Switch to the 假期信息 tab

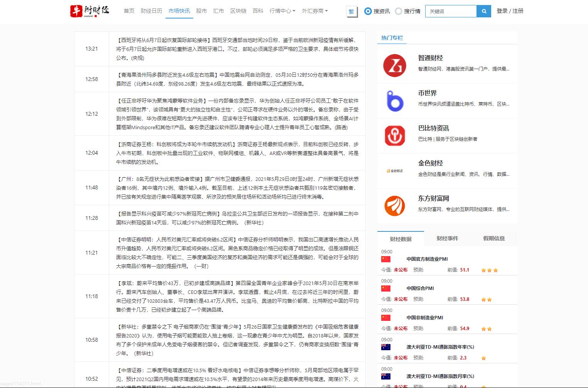point(494,238)
